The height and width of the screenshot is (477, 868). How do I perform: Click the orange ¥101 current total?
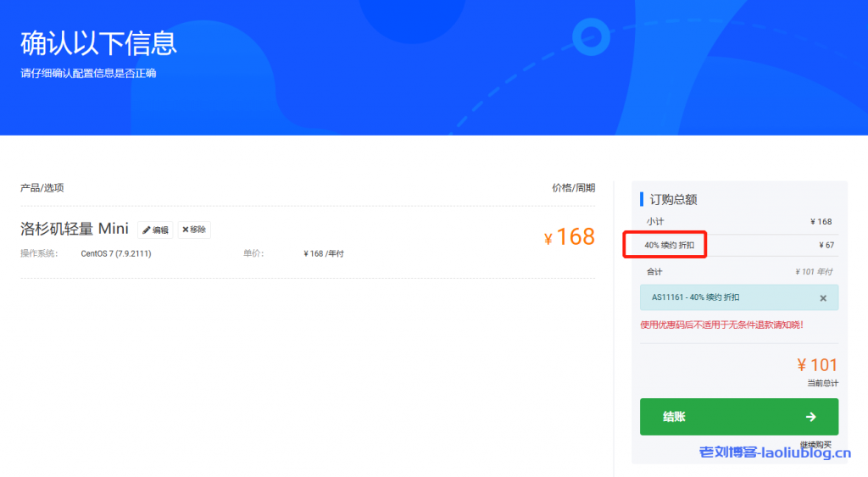coord(817,365)
